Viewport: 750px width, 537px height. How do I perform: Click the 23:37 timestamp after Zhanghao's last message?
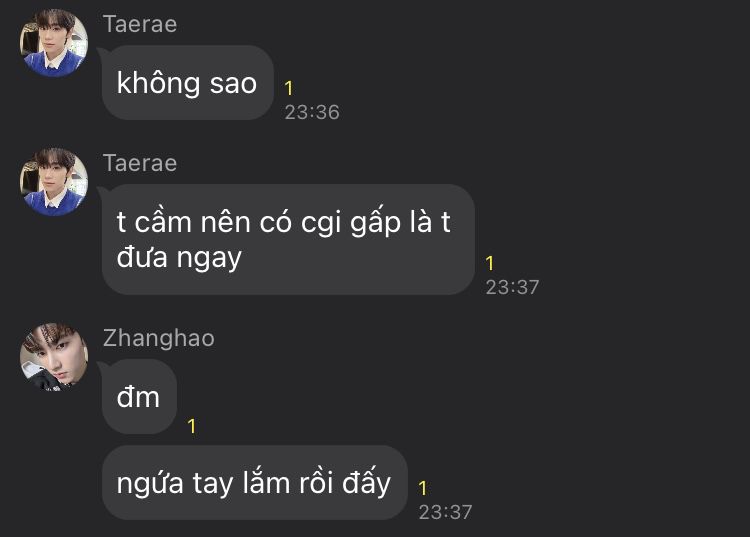click(x=445, y=513)
